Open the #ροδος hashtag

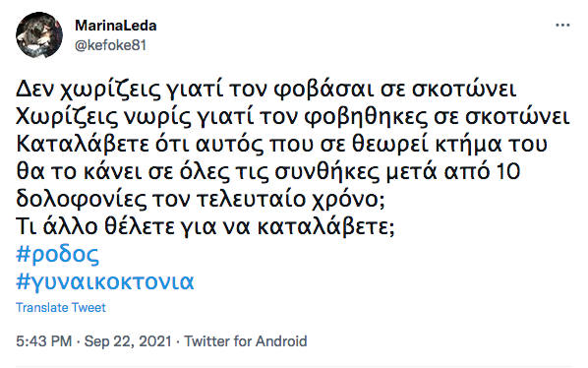click(57, 255)
